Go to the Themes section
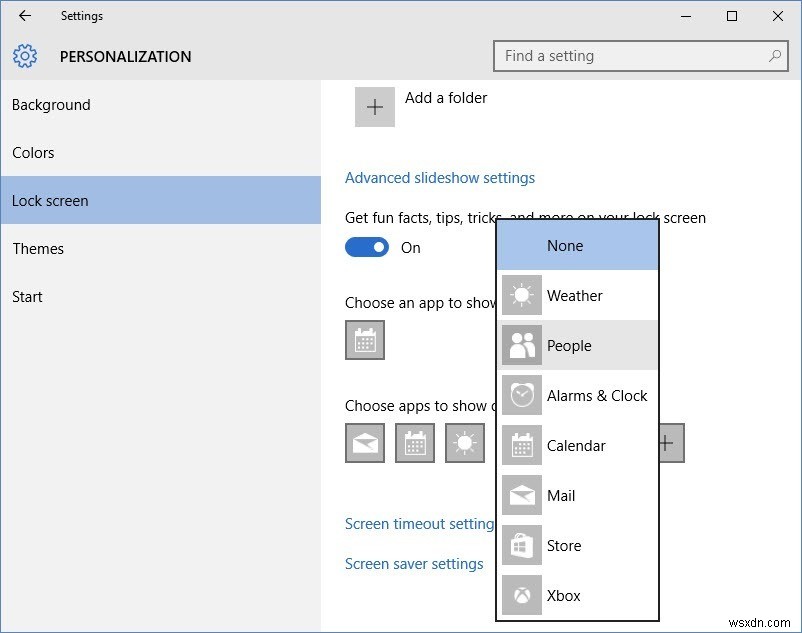This screenshot has width=802, height=633. pos(38,249)
